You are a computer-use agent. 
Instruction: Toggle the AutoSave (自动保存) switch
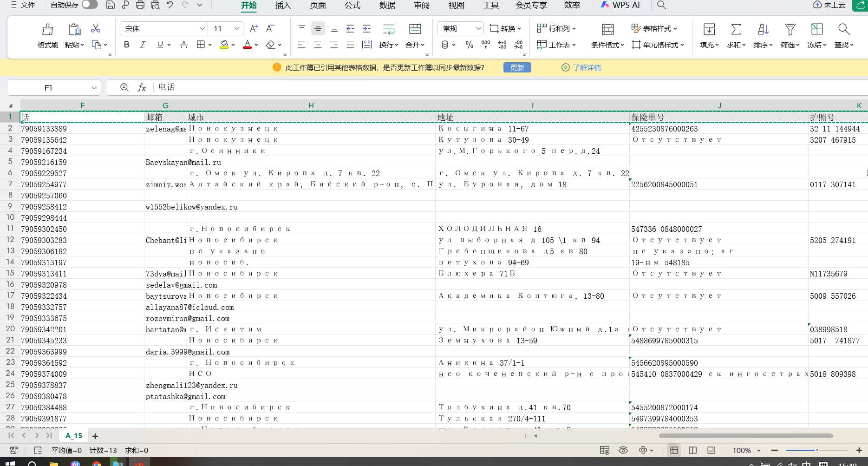click(90, 5)
